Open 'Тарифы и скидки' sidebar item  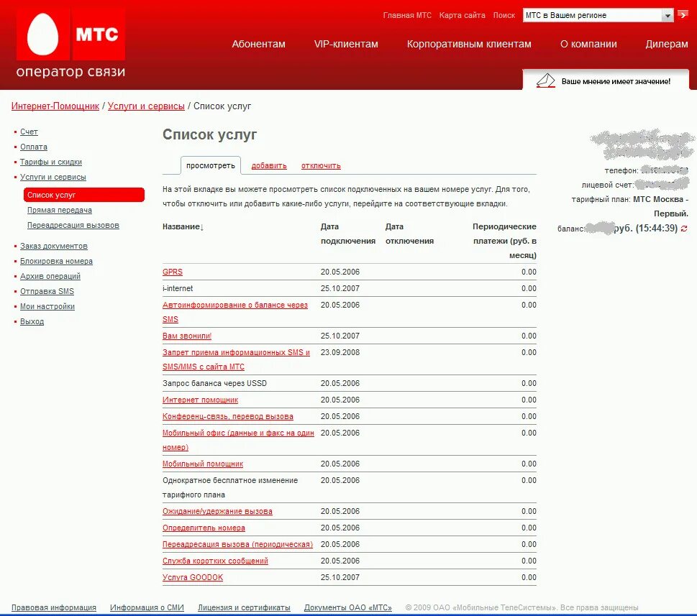point(51,162)
